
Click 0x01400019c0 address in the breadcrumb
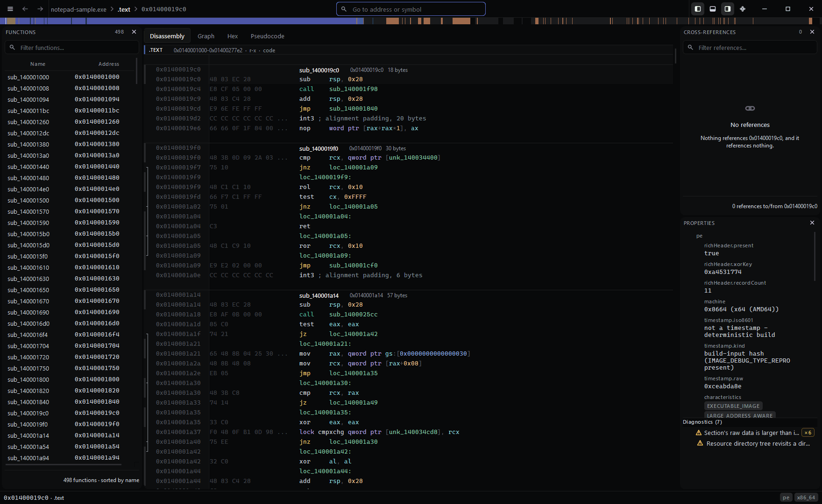(164, 9)
